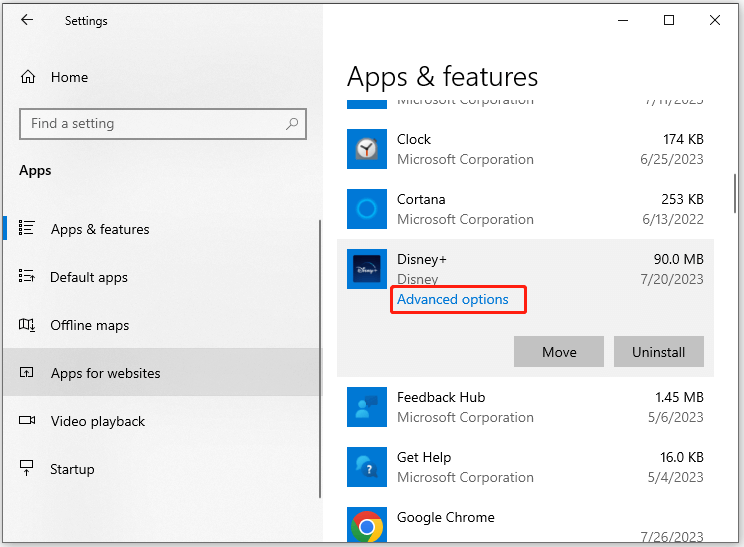Screen dimensions: 744x547
Task: Focus the Find a setting search box
Action: [x=163, y=124]
